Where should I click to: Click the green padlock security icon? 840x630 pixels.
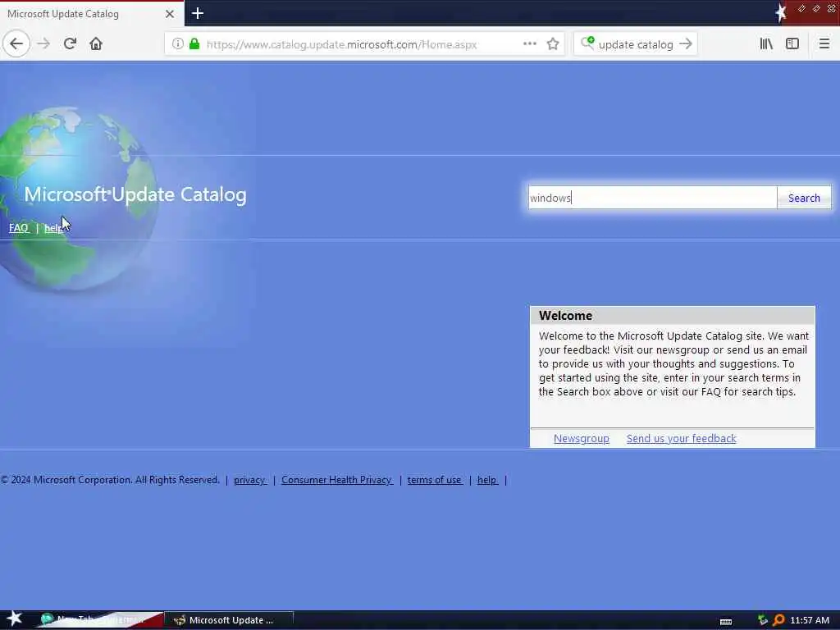[x=194, y=44]
